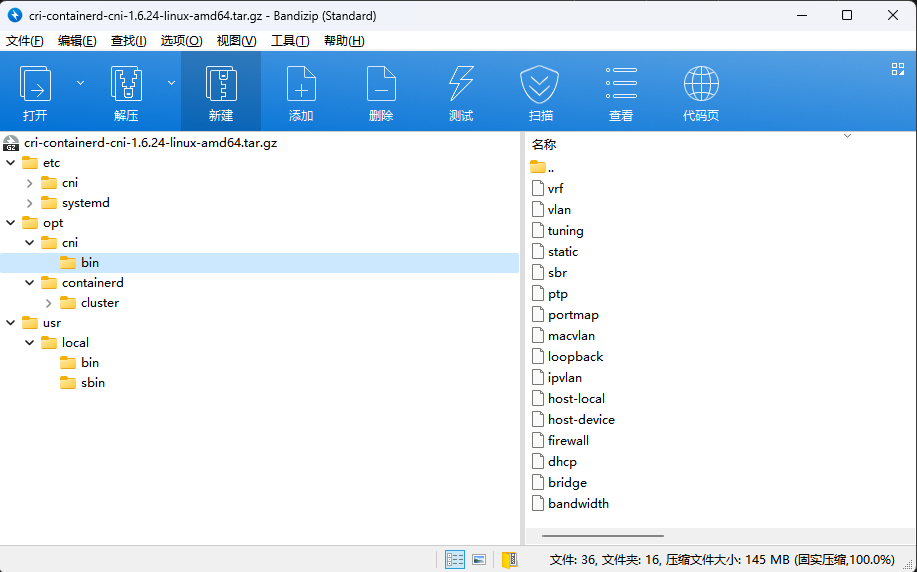Open the dropdown arrow beside 打开
This screenshot has height=572, width=917.
81,83
